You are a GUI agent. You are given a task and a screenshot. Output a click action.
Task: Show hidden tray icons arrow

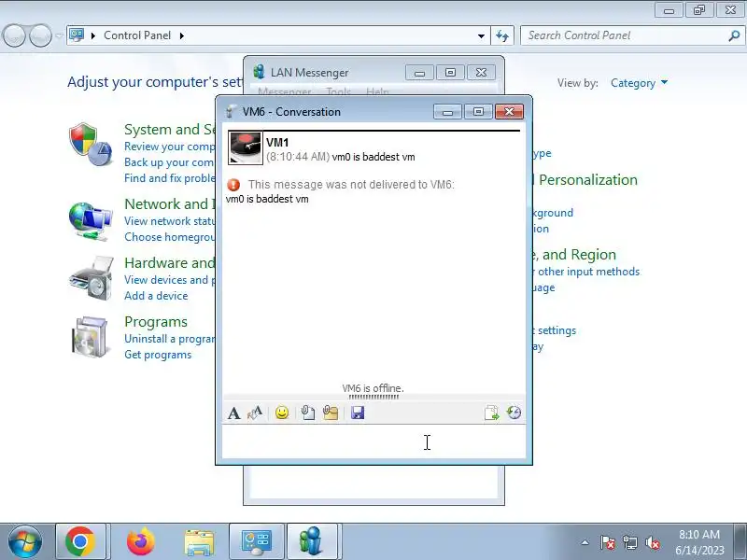[x=585, y=542]
